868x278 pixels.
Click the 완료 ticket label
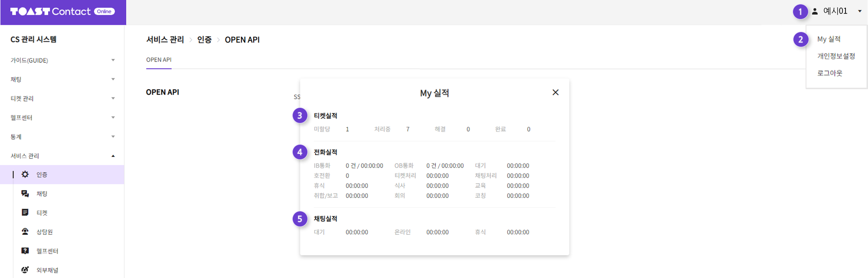(x=500, y=129)
